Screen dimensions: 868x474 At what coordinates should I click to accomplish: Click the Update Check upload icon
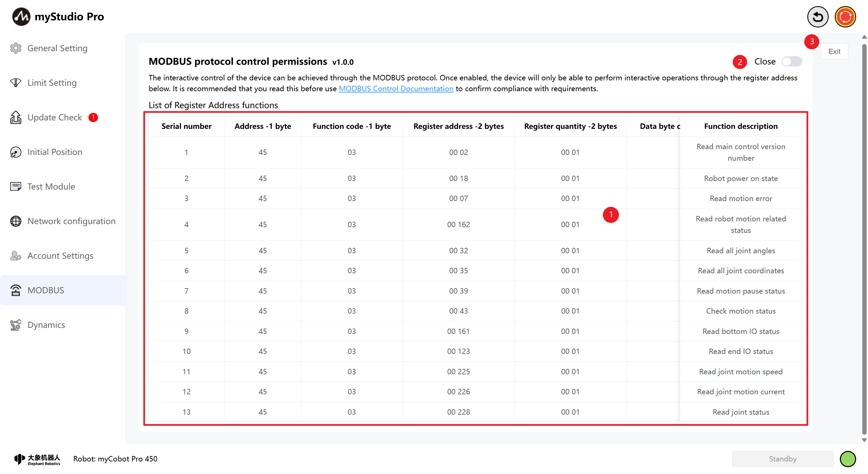pos(16,117)
